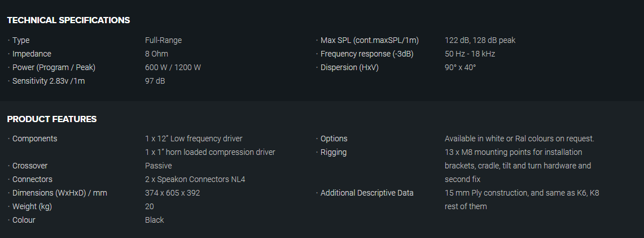Click the Max SPL label

point(369,40)
